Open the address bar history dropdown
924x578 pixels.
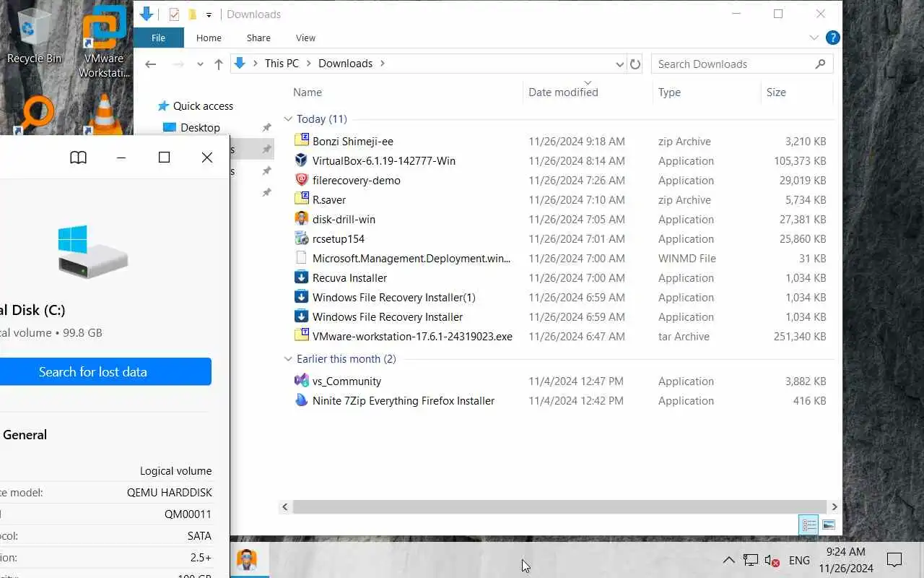[619, 64]
